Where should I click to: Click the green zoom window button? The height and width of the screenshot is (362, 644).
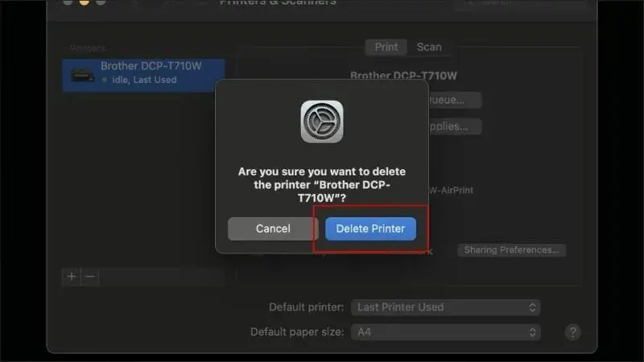pyautogui.click(x=101, y=2)
